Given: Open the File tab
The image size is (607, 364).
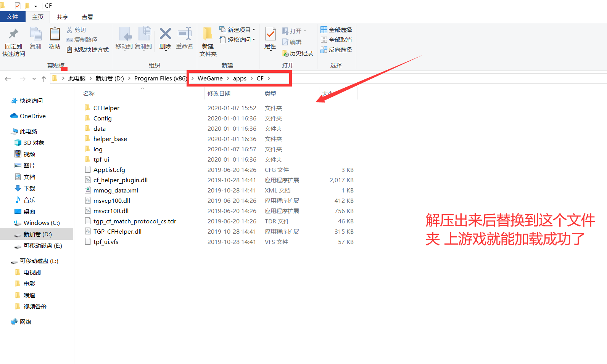Looking at the screenshot, I should coord(13,17).
